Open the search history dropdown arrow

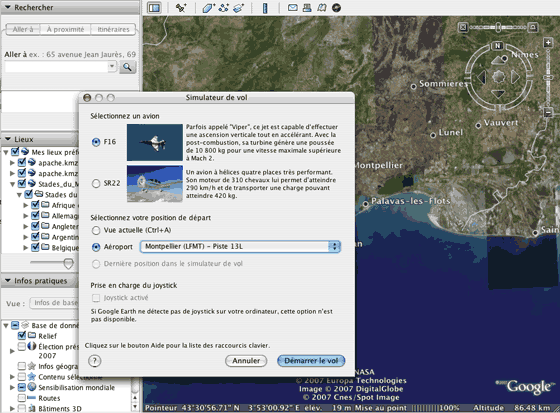112,66
